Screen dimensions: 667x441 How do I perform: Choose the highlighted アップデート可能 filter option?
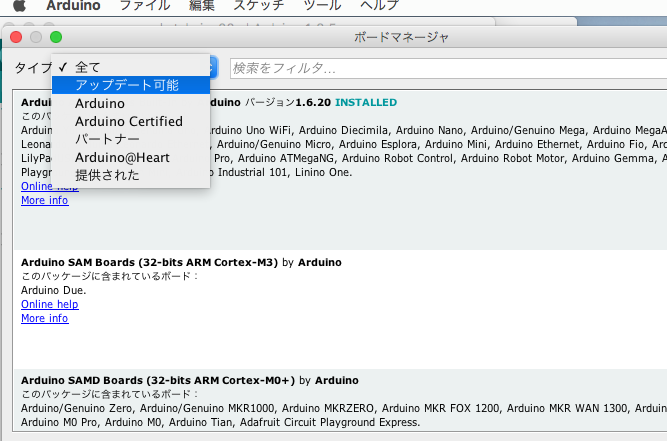pos(127,85)
